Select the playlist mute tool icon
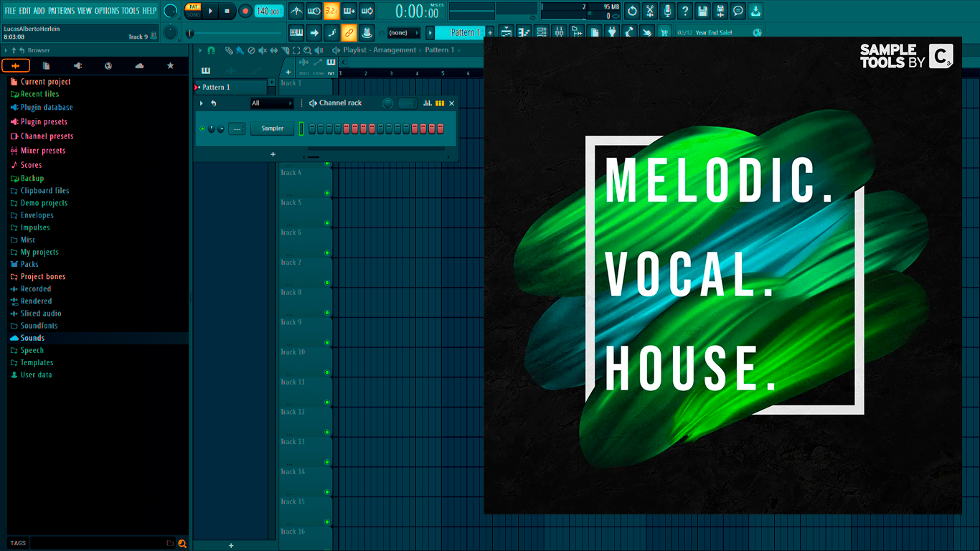This screenshot has width=980, height=551. (263, 50)
